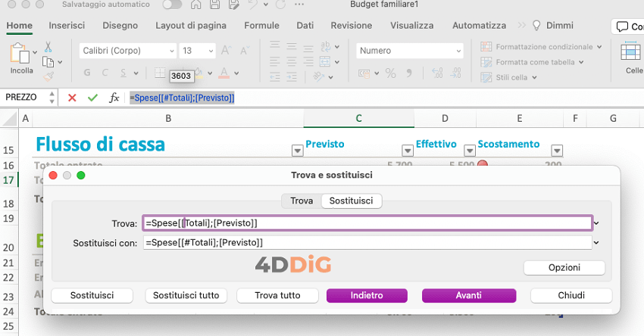Decrease font size with smaller A icon
644x336 pixels.
pos(245,51)
